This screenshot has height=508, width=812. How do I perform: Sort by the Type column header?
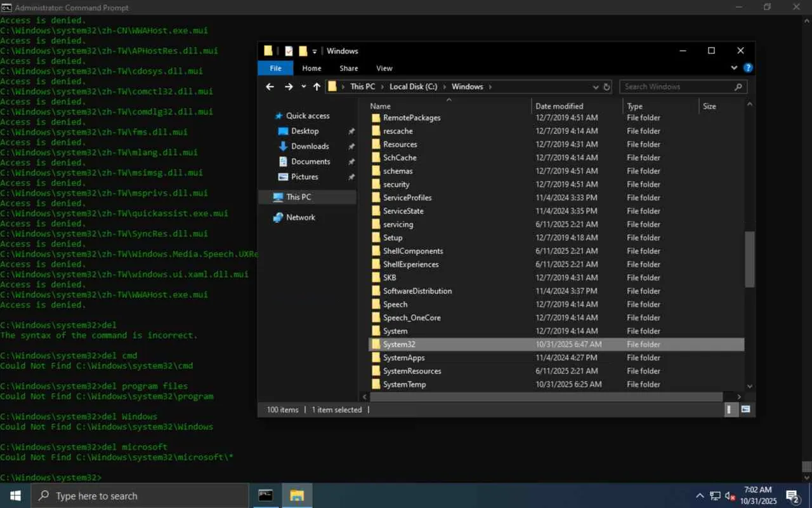coord(661,106)
